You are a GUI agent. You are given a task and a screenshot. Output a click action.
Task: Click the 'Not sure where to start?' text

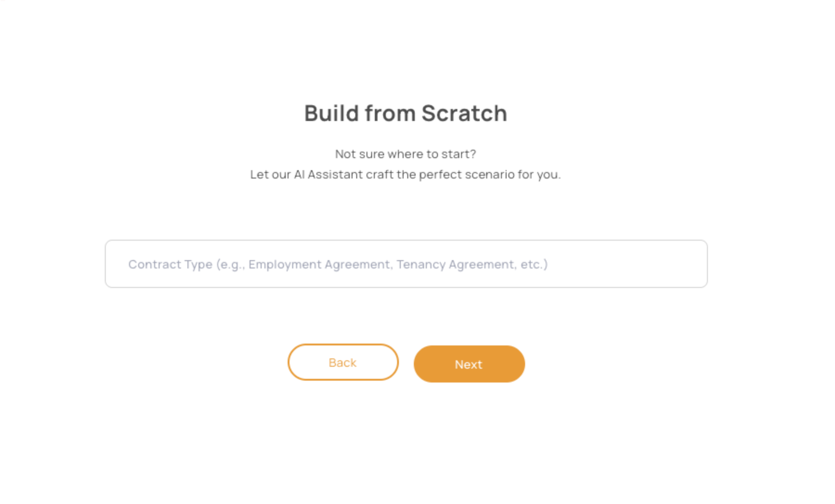pyautogui.click(x=405, y=154)
